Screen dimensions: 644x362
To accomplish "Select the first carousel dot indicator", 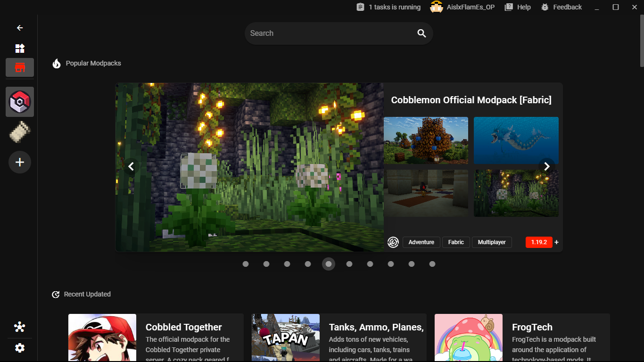I will pyautogui.click(x=246, y=264).
